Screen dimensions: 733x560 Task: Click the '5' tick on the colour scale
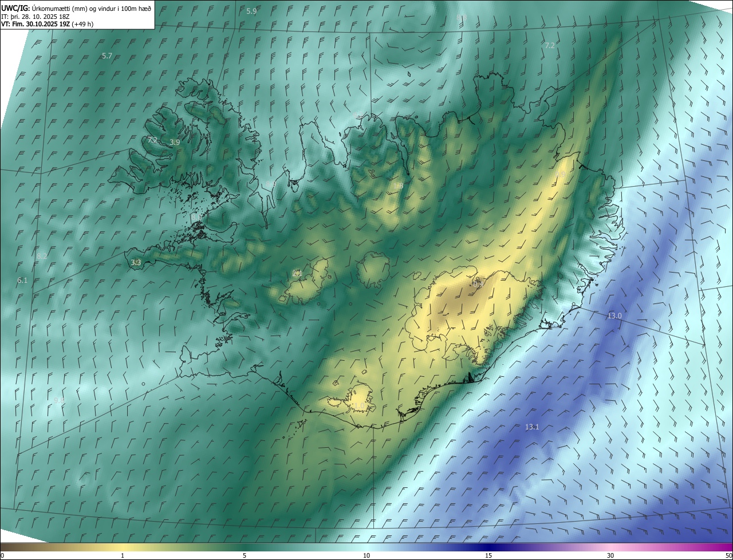pyautogui.click(x=245, y=555)
